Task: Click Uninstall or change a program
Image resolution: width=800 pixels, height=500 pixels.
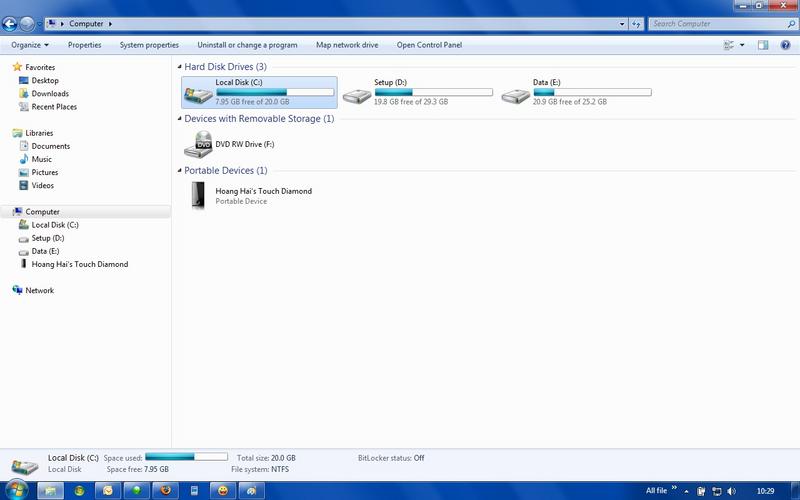Action: (247, 45)
